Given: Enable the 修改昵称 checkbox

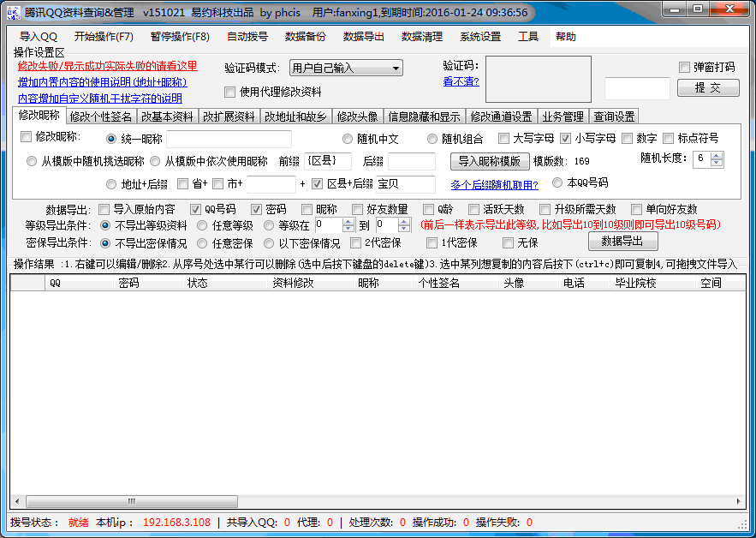Looking at the screenshot, I should [x=26, y=137].
